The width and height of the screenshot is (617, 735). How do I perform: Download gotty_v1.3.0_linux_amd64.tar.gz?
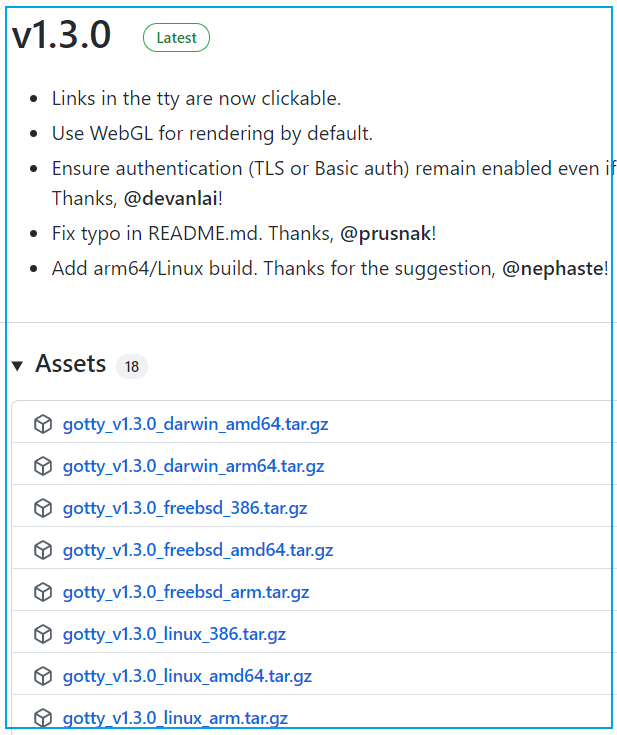click(x=187, y=676)
